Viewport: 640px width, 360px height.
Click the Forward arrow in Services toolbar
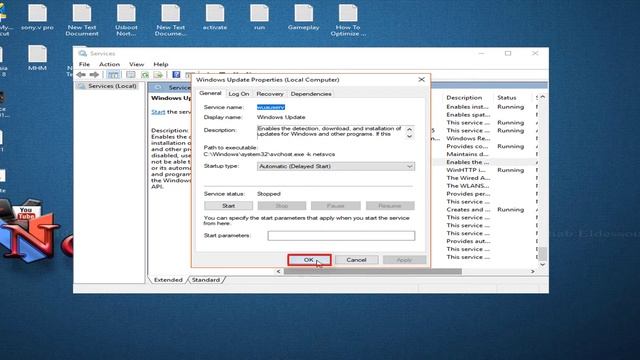[x=94, y=75]
